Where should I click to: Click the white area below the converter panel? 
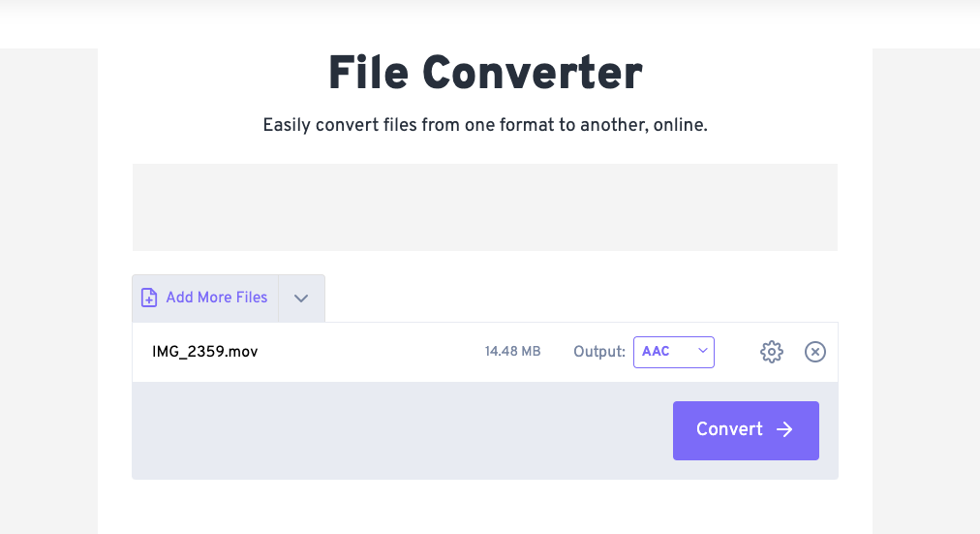pyautogui.click(x=485, y=509)
